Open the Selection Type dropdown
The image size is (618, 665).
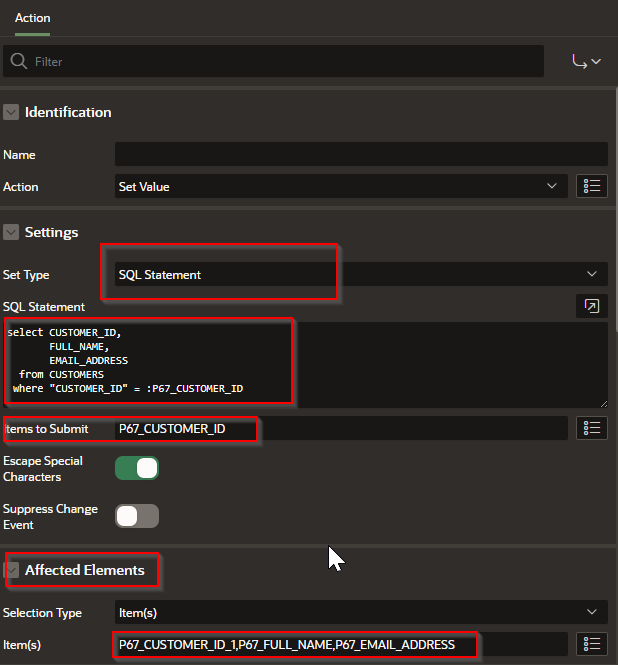(361, 612)
